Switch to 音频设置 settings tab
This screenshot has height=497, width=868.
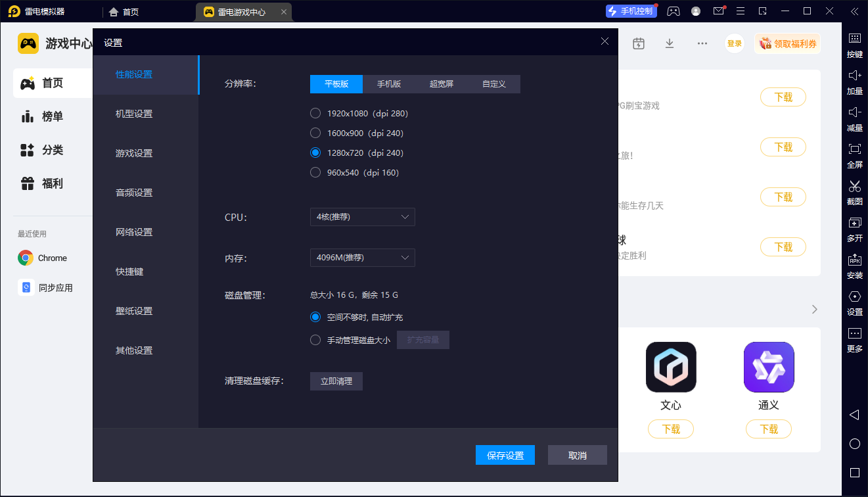[x=145, y=193]
